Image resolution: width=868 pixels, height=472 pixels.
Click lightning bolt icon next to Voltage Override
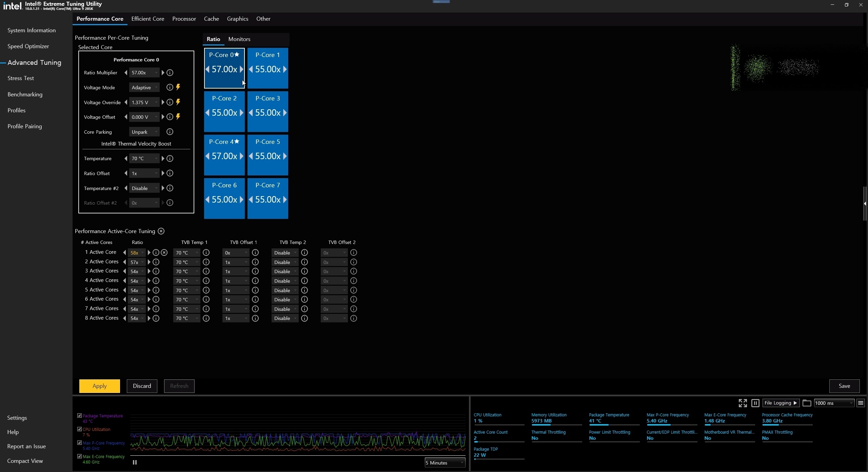click(178, 102)
